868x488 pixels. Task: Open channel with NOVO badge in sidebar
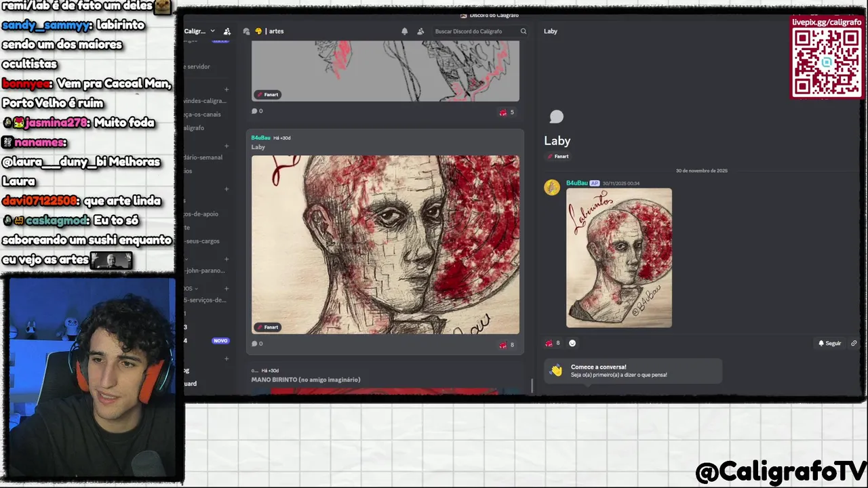click(x=207, y=341)
